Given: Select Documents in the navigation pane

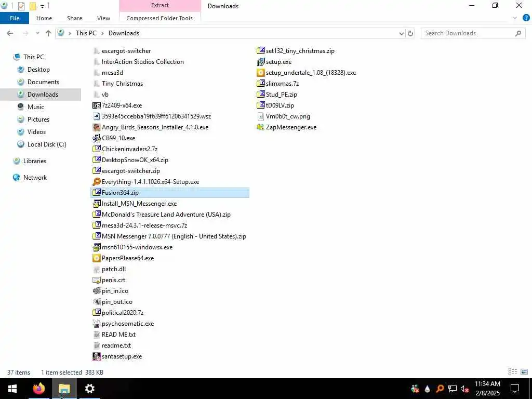Looking at the screenshot, I should coord(43,82).
